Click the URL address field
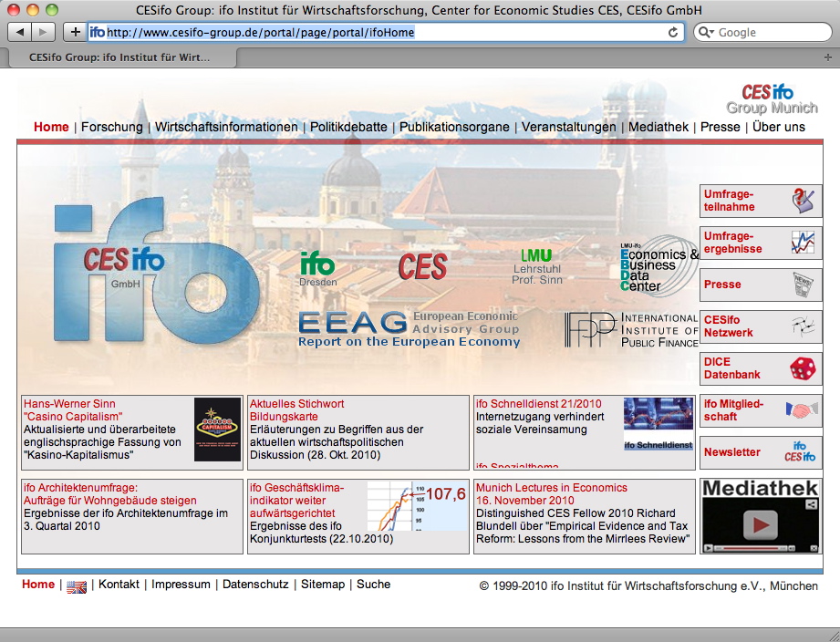The image size is (840, 642). pos(386,32)
